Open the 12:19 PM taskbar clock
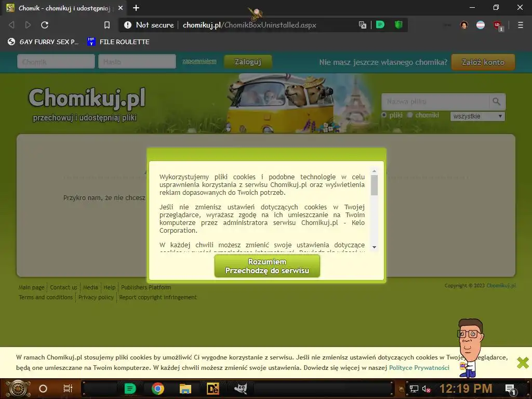The width and height of the screenshot is (532, 399). 465,389
